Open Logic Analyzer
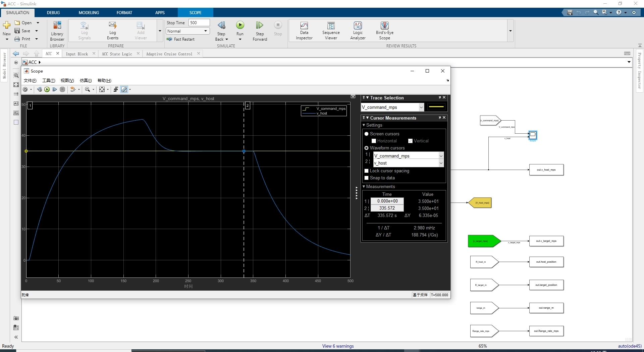Image resolution: width=644 pixels, height=352 pixels. tap(358, 31)
